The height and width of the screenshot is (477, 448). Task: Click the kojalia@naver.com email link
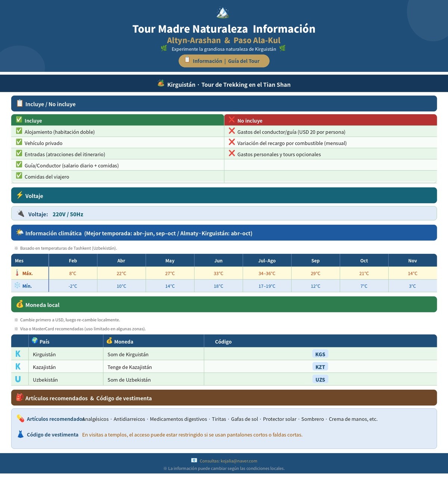pos(239,461)
